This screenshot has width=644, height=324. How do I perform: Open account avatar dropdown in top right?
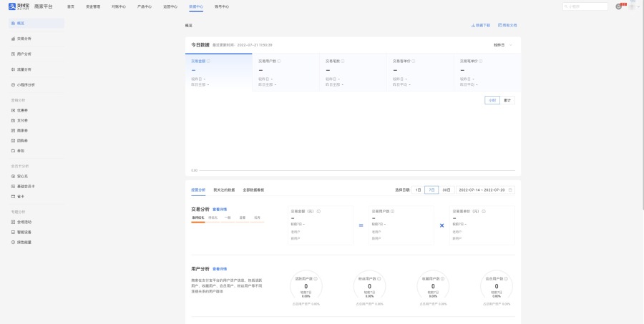(x=634, y=6)
